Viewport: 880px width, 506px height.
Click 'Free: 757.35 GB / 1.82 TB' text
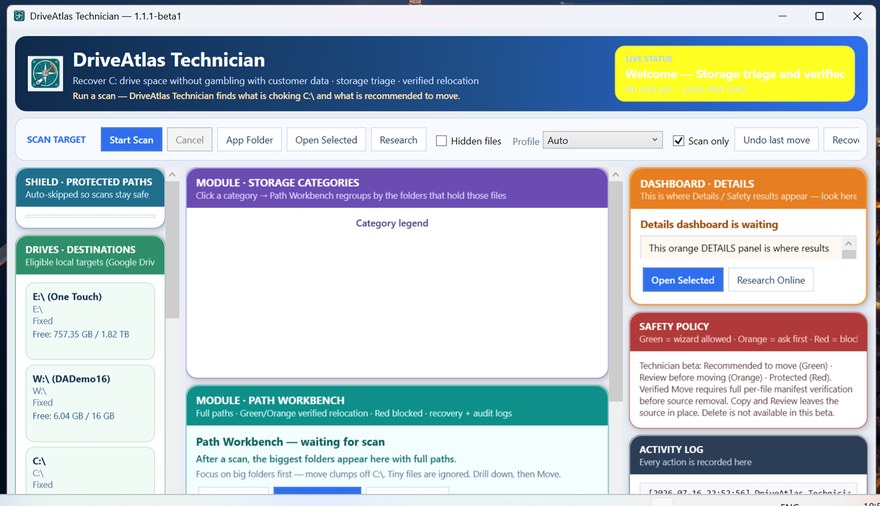pyautogui.click(x=81, y=334)
